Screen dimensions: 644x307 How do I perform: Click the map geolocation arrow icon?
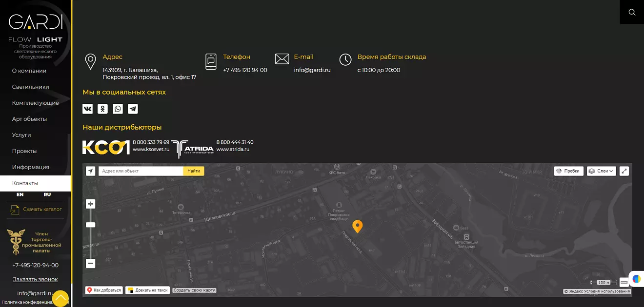point(90,171)
